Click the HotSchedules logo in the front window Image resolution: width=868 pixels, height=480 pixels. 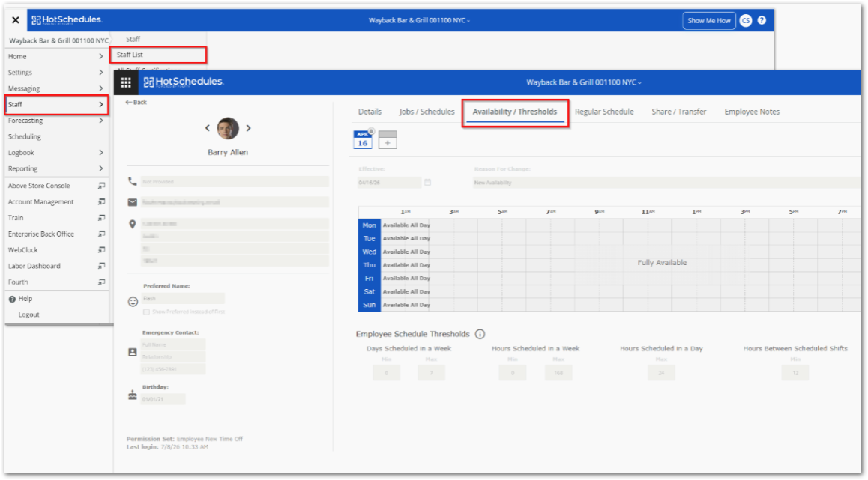(x=183, y=82)
